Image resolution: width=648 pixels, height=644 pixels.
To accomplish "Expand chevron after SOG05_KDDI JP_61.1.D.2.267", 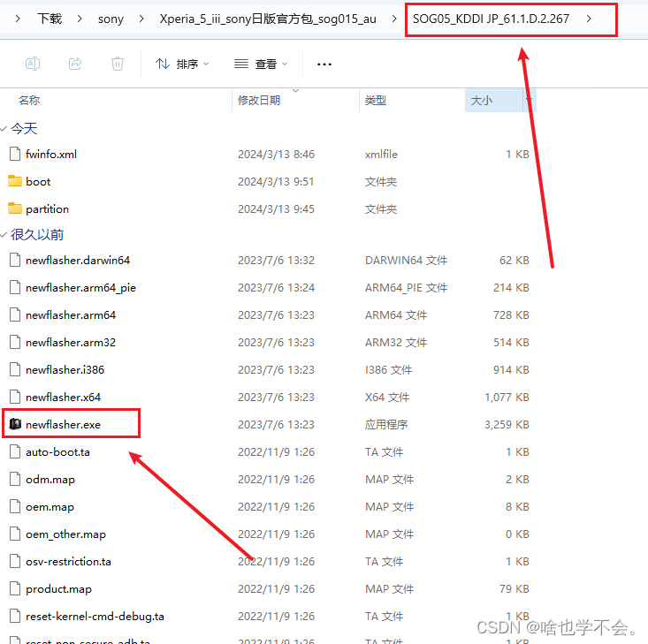I will coord(589,19).
